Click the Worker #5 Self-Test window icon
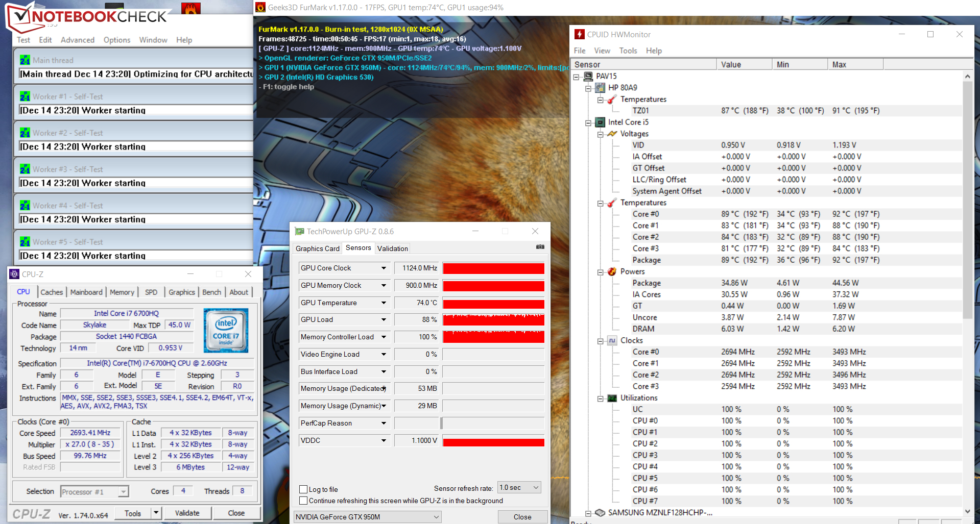 tap(25, 241)
